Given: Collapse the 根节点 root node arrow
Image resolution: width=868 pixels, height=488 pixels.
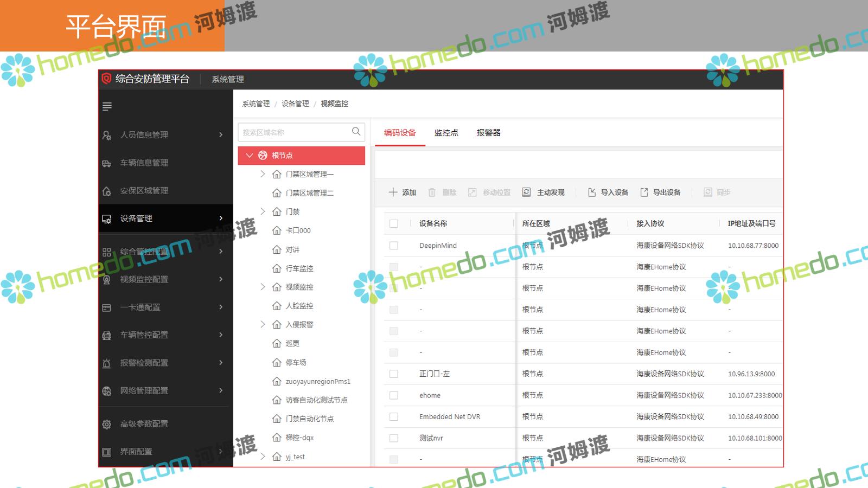Looking at the screenshot, I should [x=250, y=156].
